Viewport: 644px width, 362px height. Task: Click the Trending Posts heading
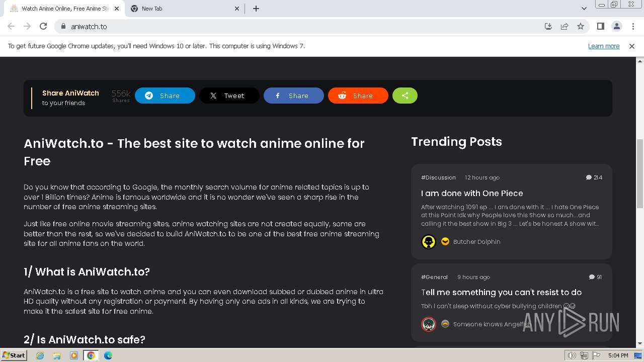[x=456, y=142]
